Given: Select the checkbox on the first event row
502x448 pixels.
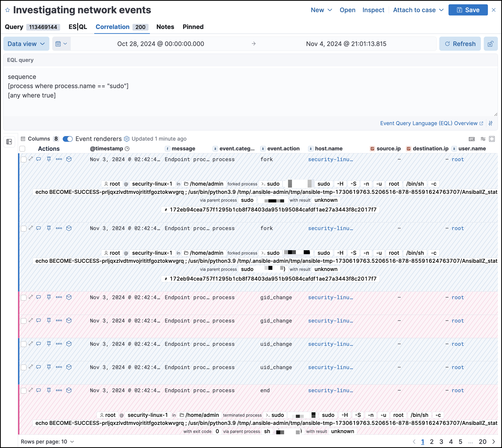Looking at the screenshot, I should click(x=24, y=159).
